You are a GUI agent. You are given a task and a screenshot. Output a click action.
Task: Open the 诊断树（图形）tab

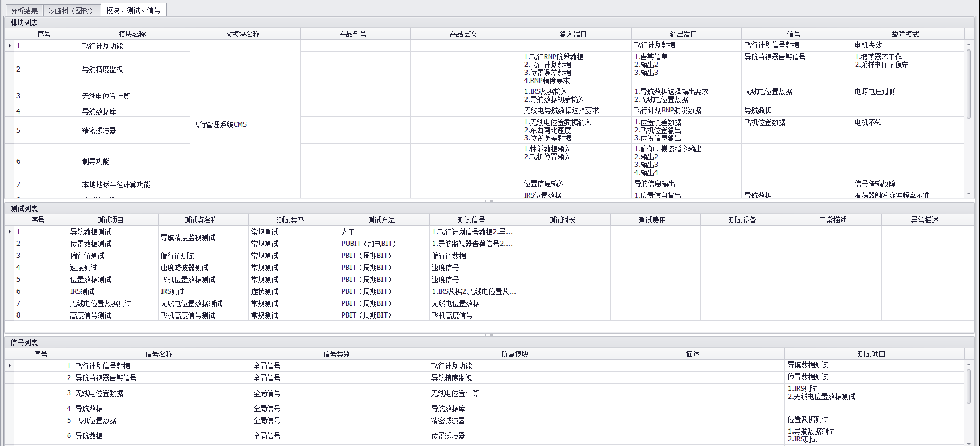[x=71, y=11]
